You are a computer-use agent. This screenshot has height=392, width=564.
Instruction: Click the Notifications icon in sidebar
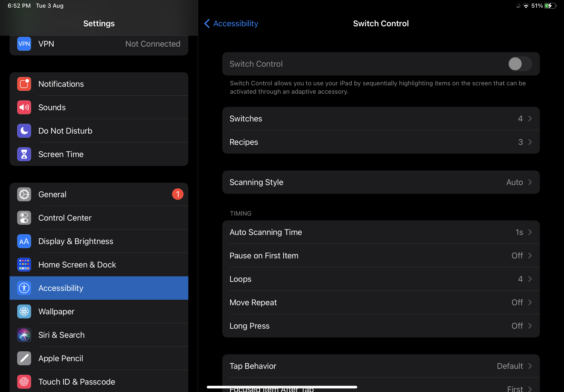point(24,84)
